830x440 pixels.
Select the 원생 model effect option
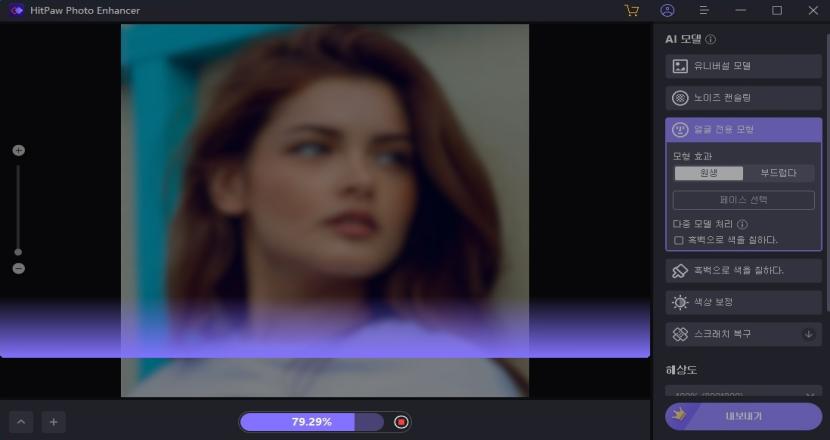click(708, 173)
